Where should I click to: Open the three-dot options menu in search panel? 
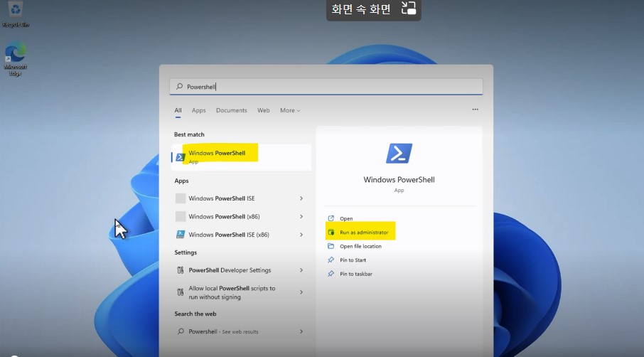[476, 110]
